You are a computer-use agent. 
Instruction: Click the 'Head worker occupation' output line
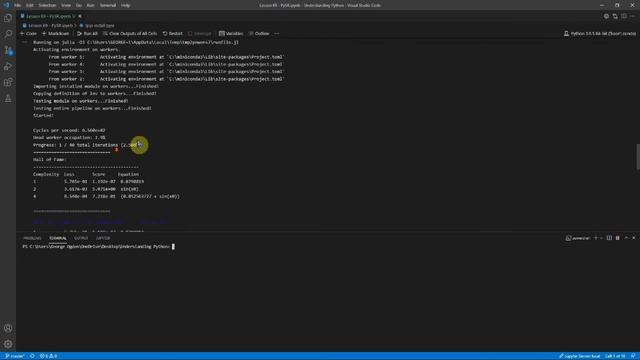tap(69, 138)
